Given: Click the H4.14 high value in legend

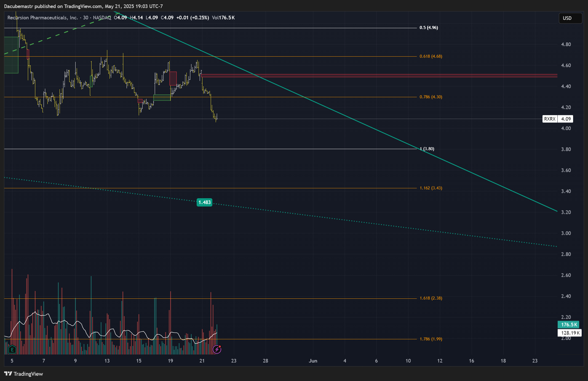Looking at the screenshot, I should click(136, 18).
